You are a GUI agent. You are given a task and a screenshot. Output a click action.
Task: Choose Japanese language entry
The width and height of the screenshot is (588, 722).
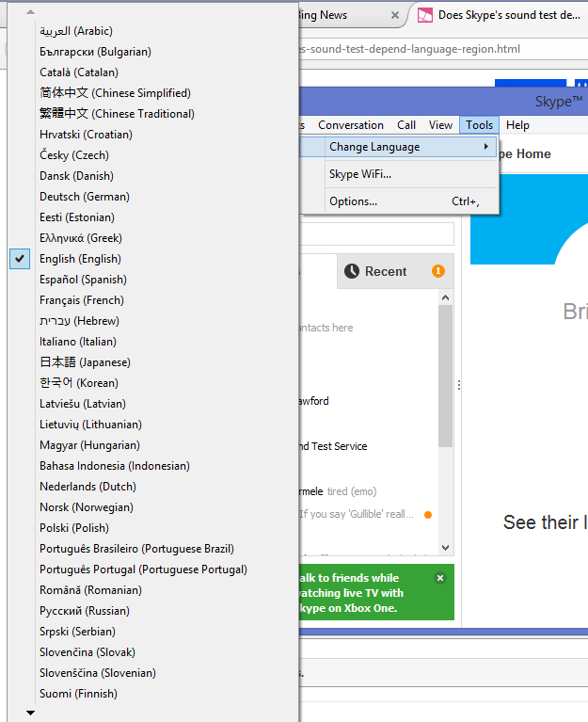[85, 362]
